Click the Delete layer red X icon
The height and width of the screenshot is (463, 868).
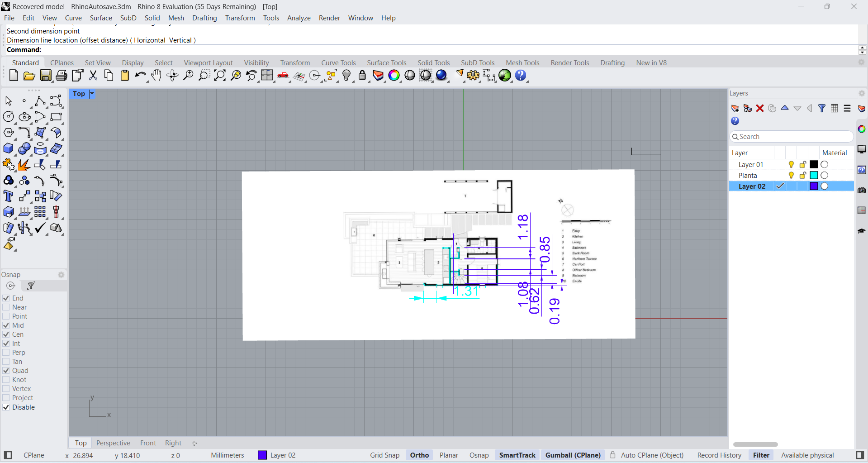(x=760, y=109)
